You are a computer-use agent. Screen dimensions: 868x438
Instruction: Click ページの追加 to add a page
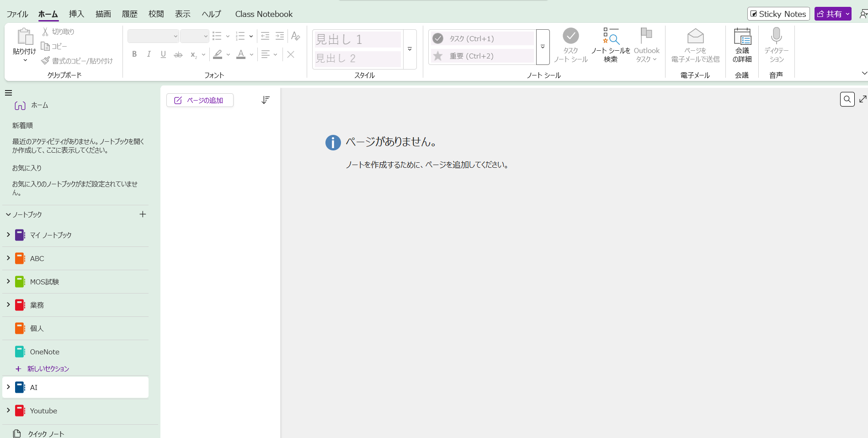click(x=200, y=100)
